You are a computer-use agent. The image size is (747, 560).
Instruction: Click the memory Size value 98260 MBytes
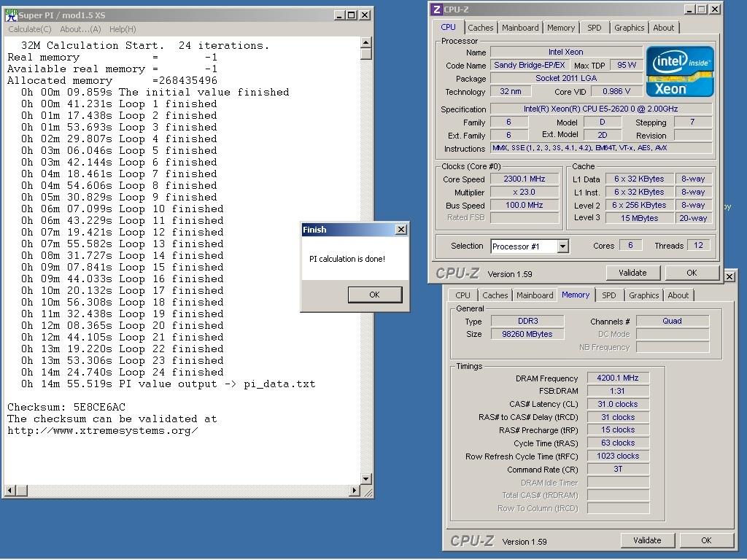point(527,334)
